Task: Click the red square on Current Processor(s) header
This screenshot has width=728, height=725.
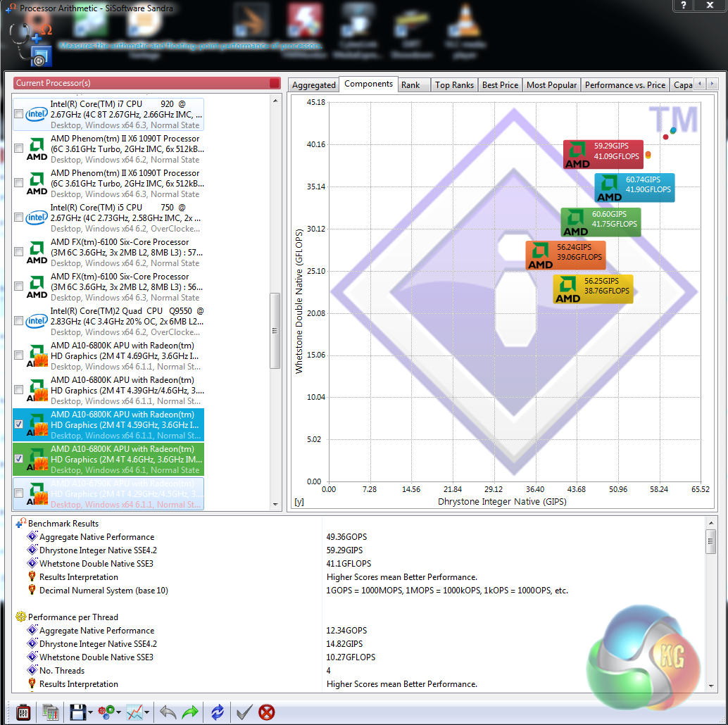Action: [x=275, y=83]
